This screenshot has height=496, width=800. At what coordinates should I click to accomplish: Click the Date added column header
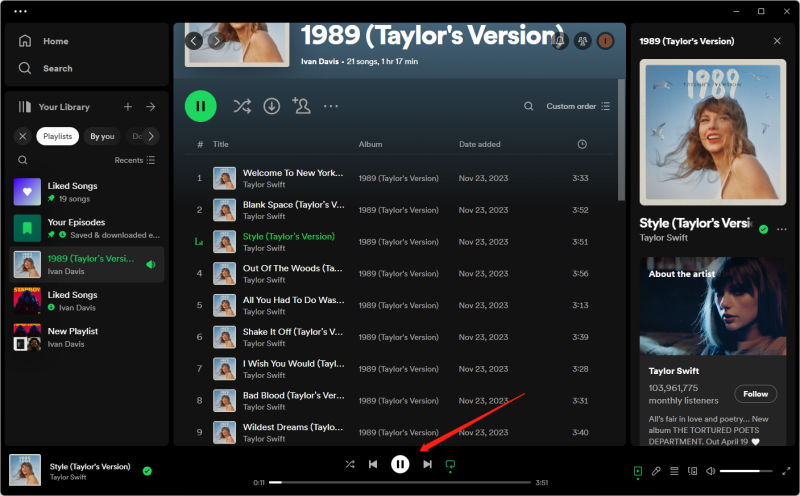tap(480, 144)
